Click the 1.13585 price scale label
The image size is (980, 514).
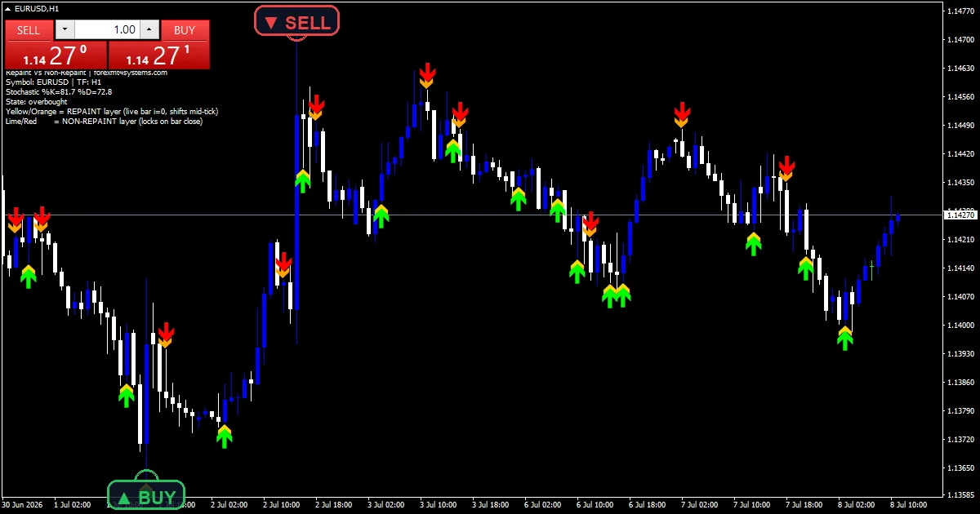(961, 494)
